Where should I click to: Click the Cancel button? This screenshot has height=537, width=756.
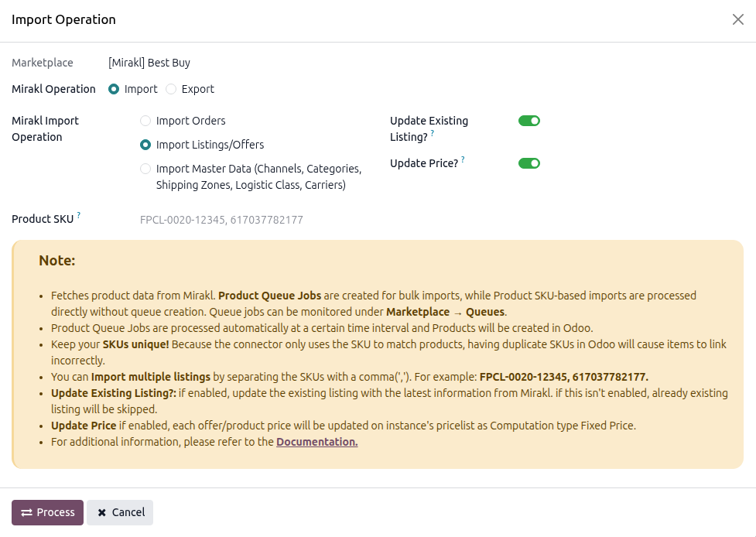tap(120, 512)
